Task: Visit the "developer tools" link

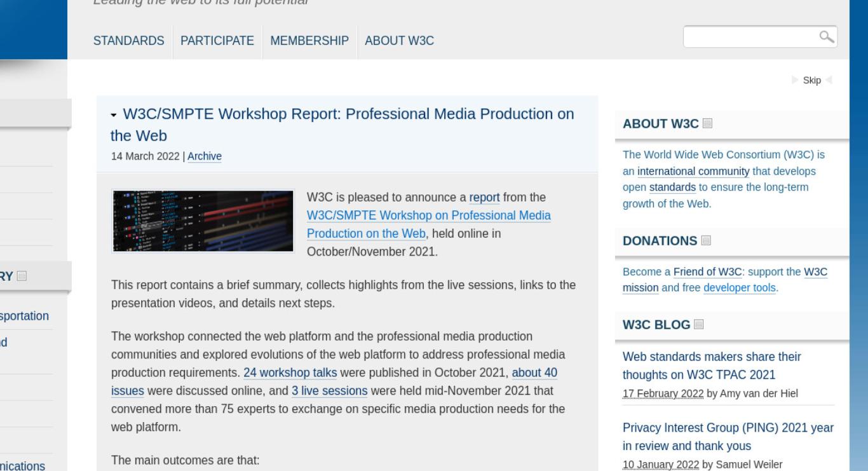Action: point(740,288)
